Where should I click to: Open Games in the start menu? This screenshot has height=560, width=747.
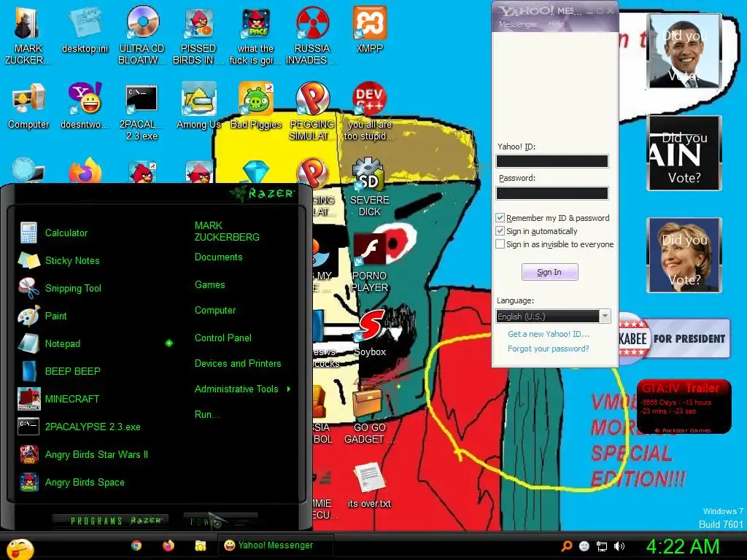click(x=209, y=285)
